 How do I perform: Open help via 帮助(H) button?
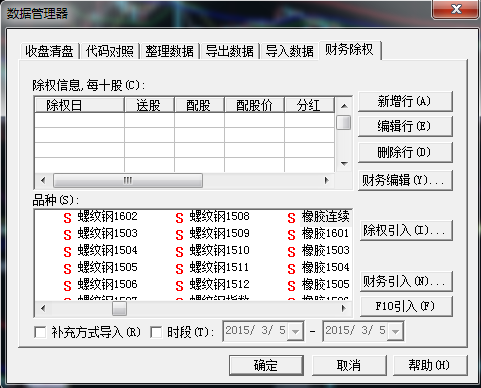pos(430,365)
